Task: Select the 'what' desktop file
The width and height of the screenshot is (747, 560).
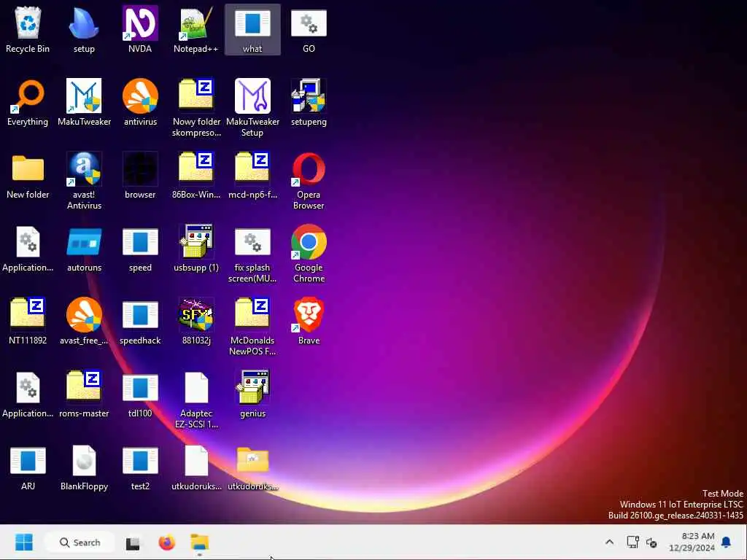Action: 252,29
